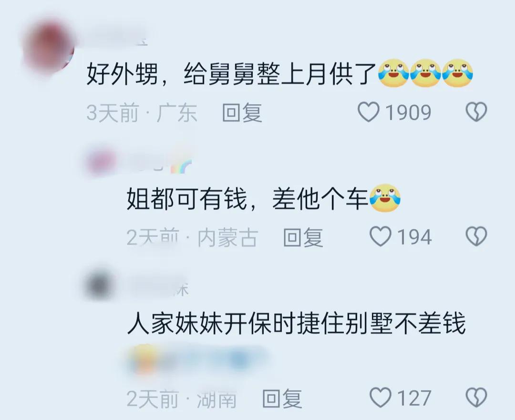Like the comment with 1909 likes

(369, 112)
